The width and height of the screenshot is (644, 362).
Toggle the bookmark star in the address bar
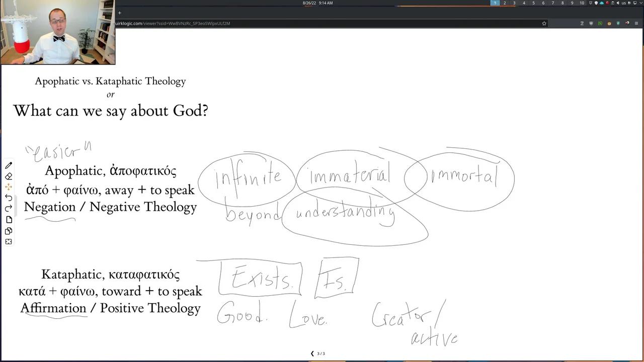click(544, 23)
